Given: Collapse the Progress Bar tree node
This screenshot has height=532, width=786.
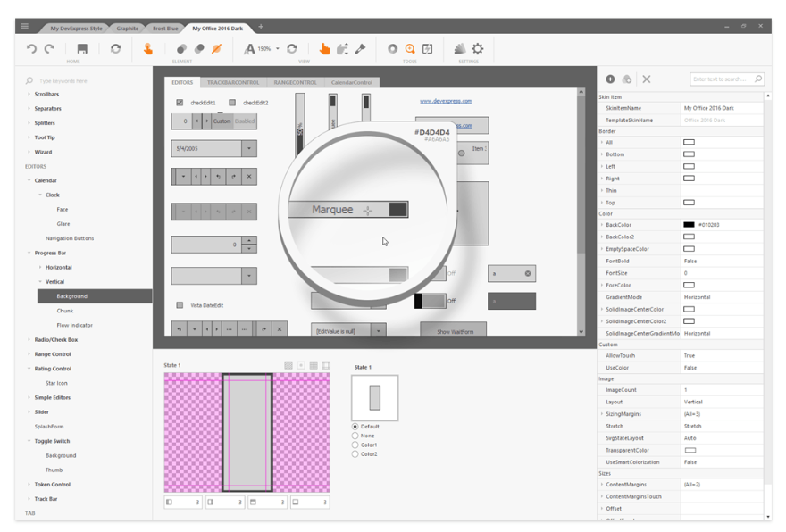Looking at the screenshot, I should (29, 253).
